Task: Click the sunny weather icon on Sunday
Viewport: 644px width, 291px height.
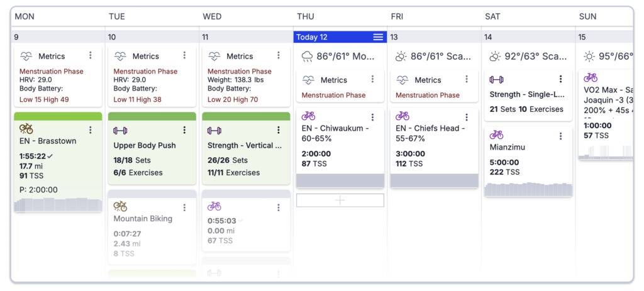Action: tap(589, 57)
